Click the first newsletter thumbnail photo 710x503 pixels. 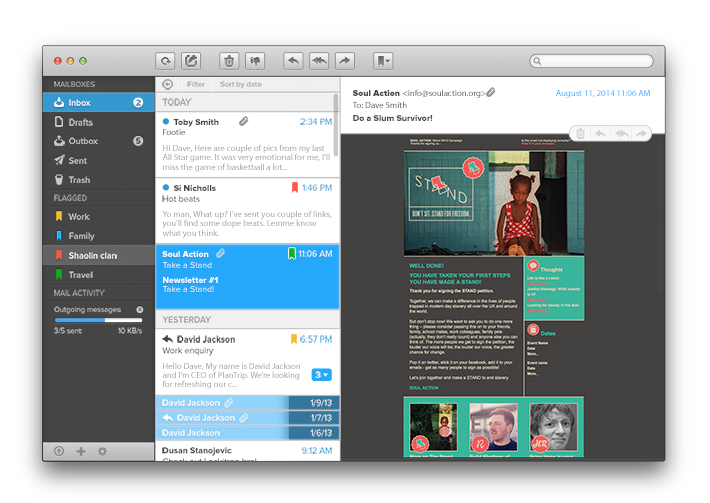433,427
